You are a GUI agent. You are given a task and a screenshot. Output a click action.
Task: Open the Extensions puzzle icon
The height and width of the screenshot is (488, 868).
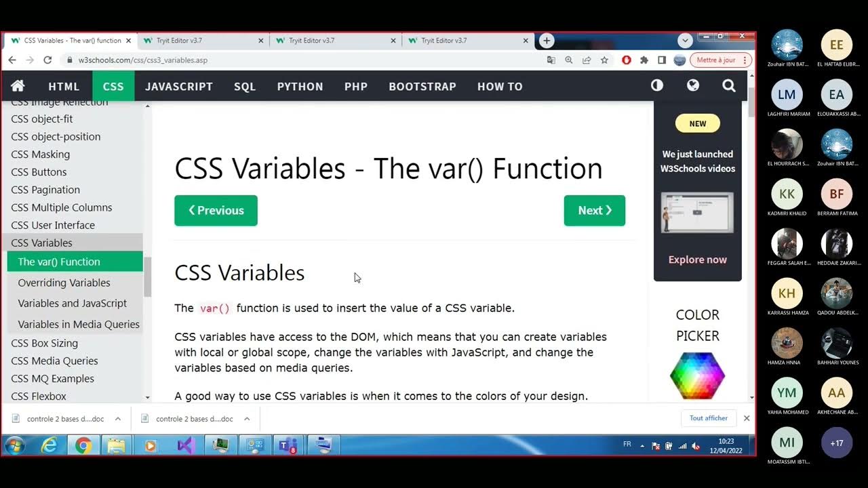point(644,60)
